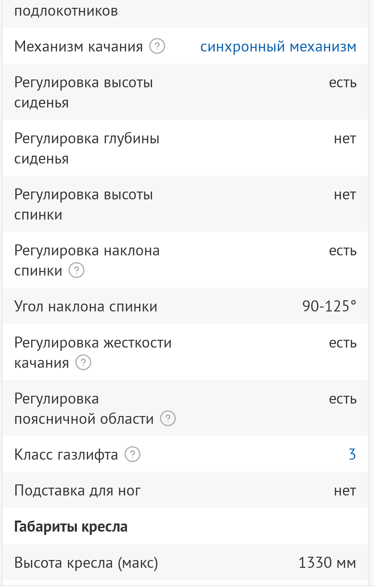Screen dimensions: 374x588
Task: Click the Габариты кресла section heading
Action: coord(71,527)
